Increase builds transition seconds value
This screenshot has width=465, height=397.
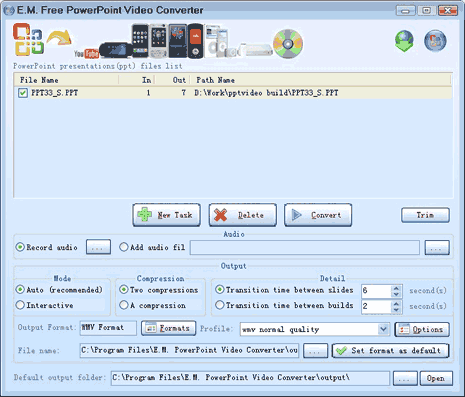point(396,303)
